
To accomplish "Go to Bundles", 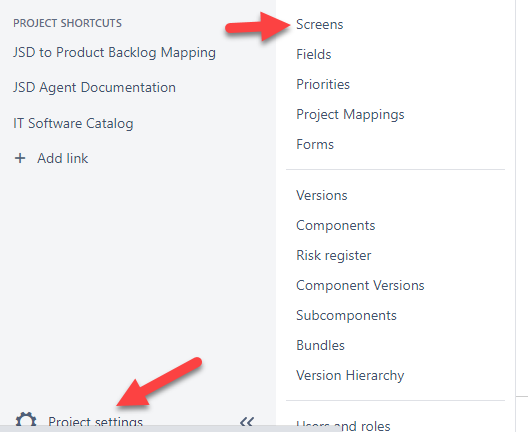I will (x=320, y=345).
